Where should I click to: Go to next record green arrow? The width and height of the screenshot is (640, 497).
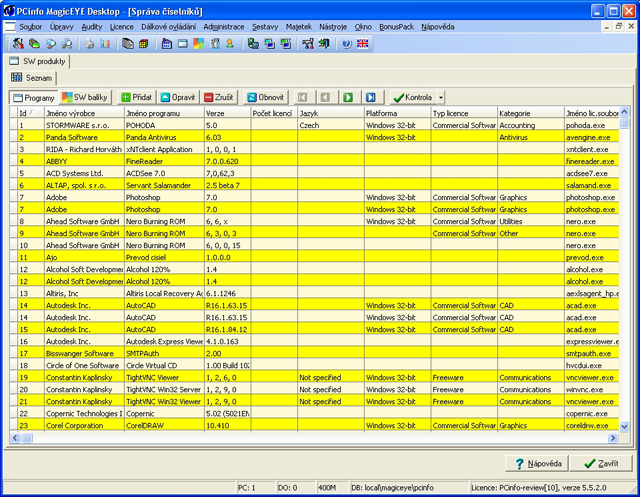tap(348, 97)
